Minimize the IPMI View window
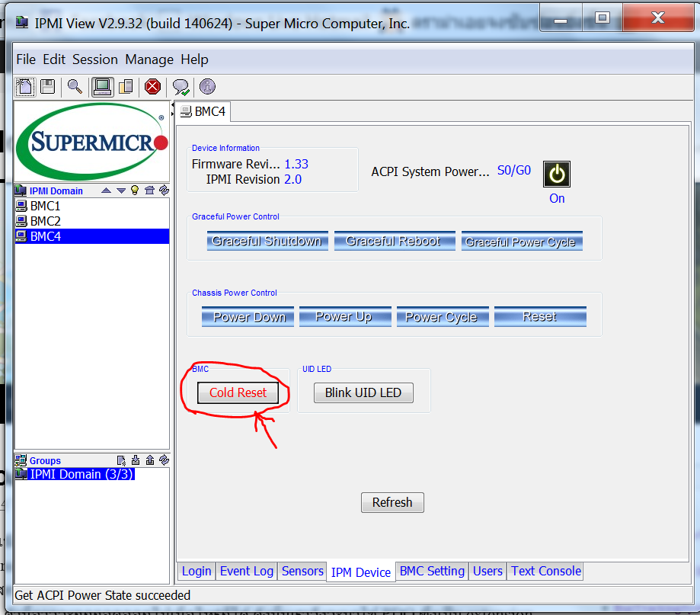 561,19
